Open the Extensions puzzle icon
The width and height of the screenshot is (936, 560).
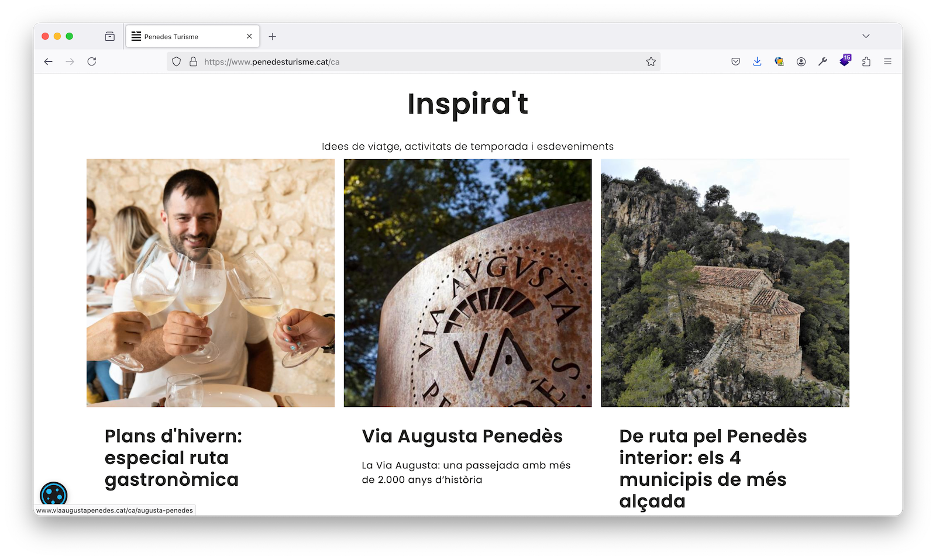click(866, 61)
